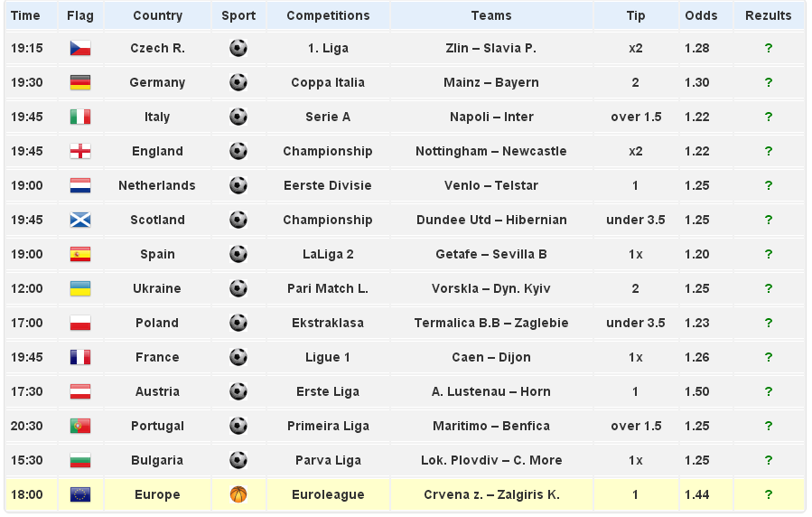Click the Scotland flag icon
Image resolution: width=812 pixels, height=517 pixels.
80,220
